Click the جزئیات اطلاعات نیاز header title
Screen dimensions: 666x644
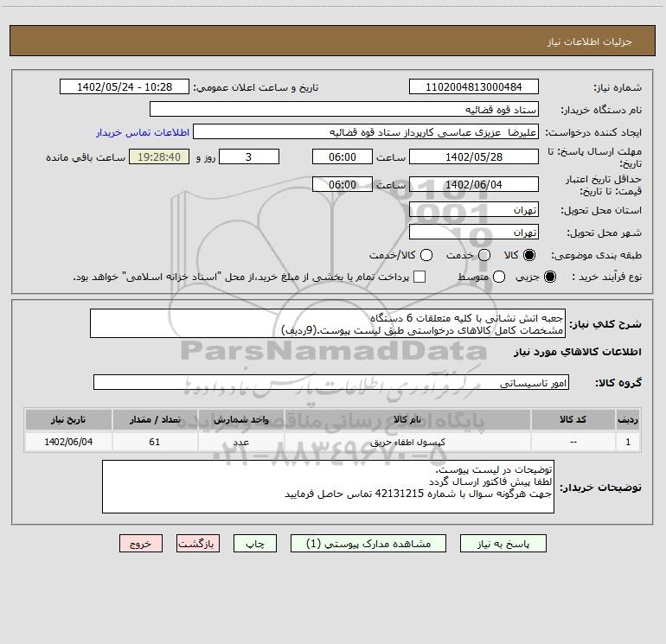(590, 41)
